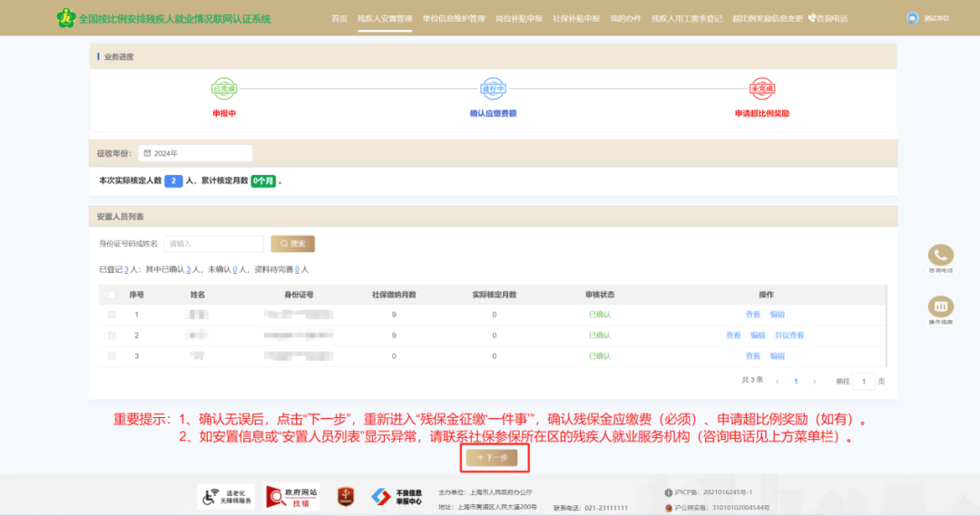Click 编辑 link in row 1

[x=777, y=315]
